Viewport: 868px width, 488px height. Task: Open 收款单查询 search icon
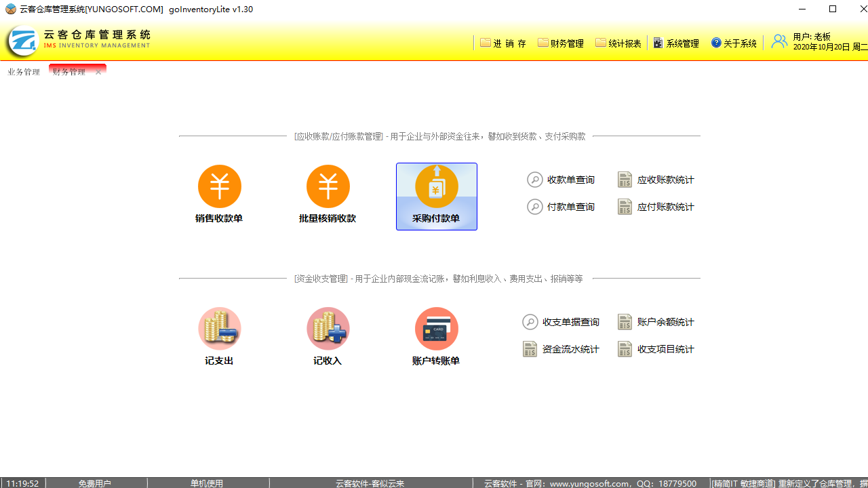[561, 179]
